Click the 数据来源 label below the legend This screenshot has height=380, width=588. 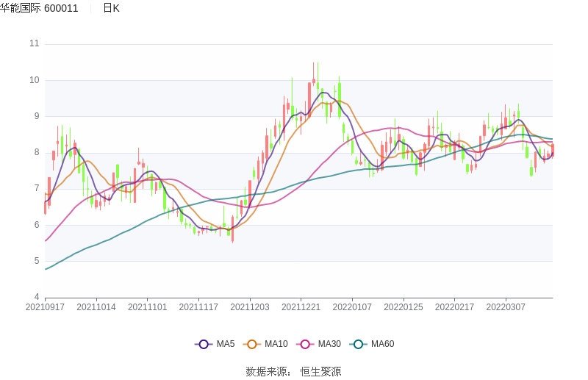(x=268, y=372)
